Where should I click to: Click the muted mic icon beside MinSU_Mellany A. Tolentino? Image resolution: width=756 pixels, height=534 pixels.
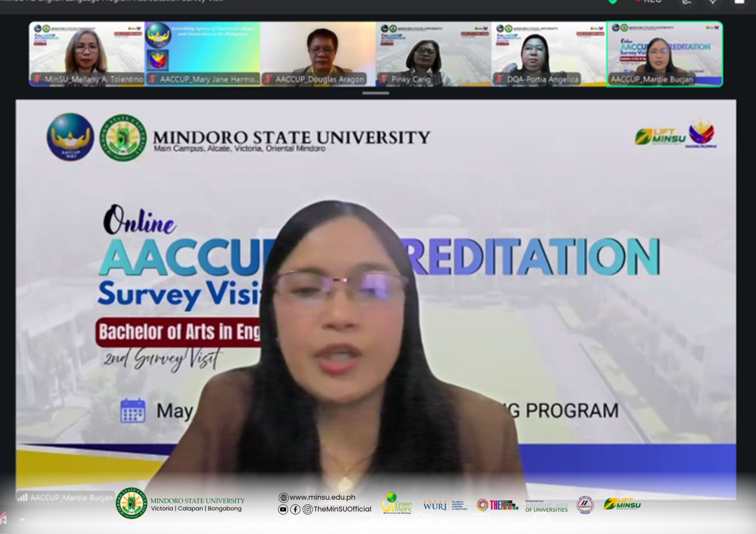pos(38,79)
